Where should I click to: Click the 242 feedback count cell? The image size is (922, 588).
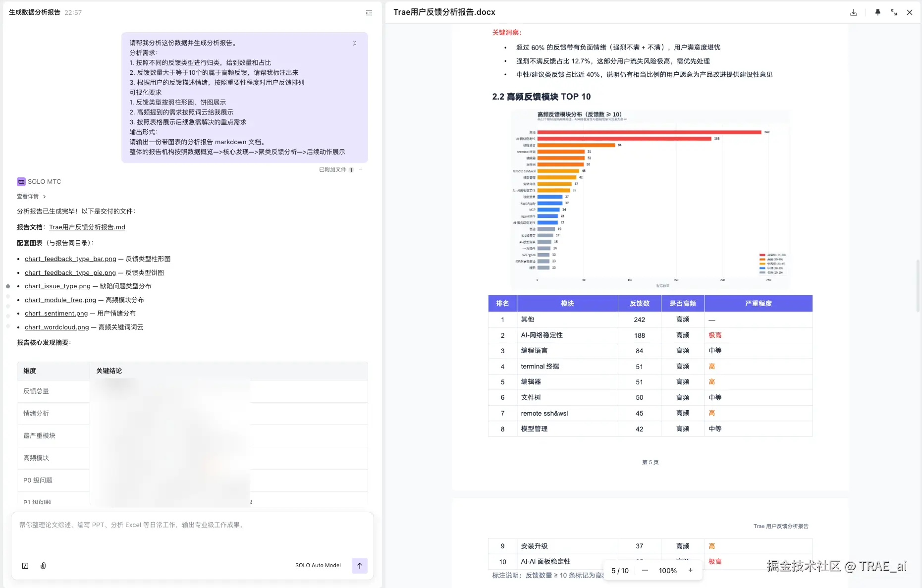pyautogui.click(x=640, y=320)
